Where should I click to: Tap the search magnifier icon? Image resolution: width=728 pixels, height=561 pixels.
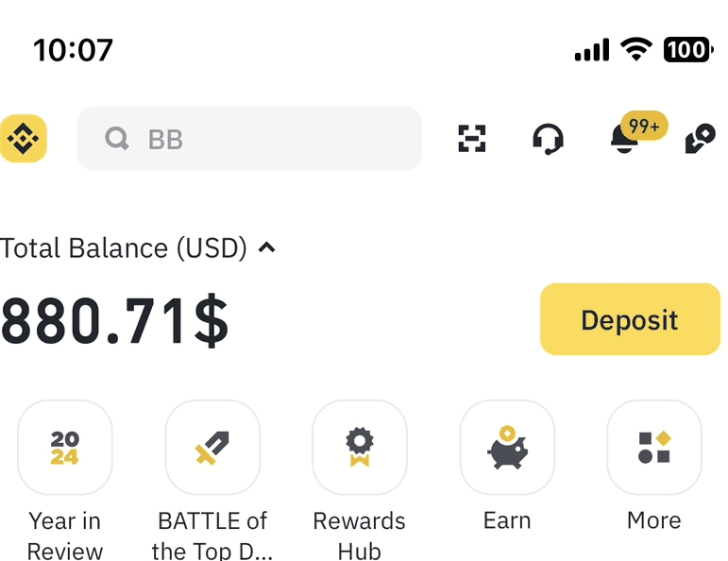coord(116,139)
